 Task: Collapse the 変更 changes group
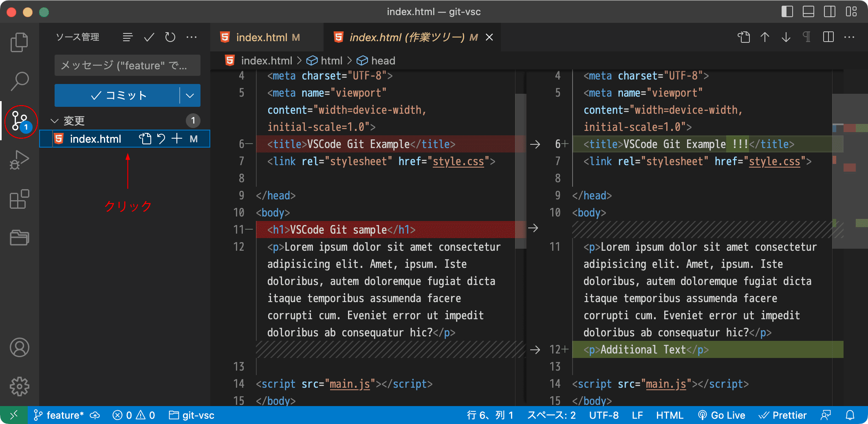(54, 121)
